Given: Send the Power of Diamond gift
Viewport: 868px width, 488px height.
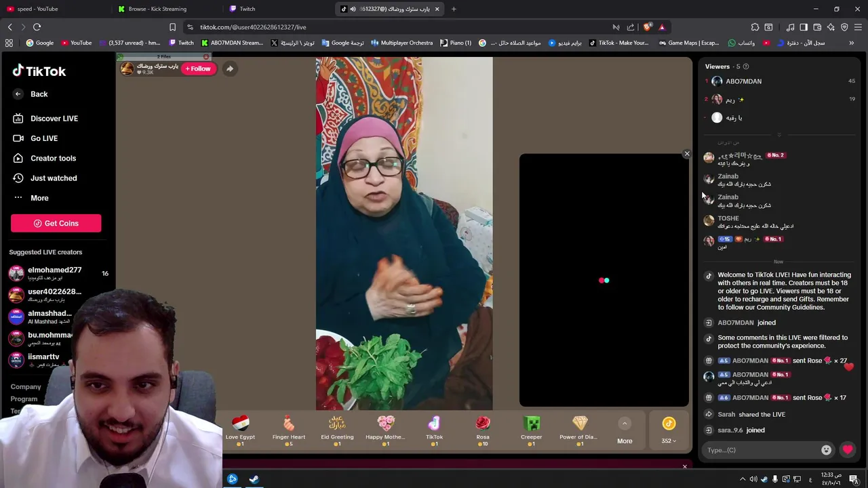Looking at the screenshot, I should (x=580, y=430).
